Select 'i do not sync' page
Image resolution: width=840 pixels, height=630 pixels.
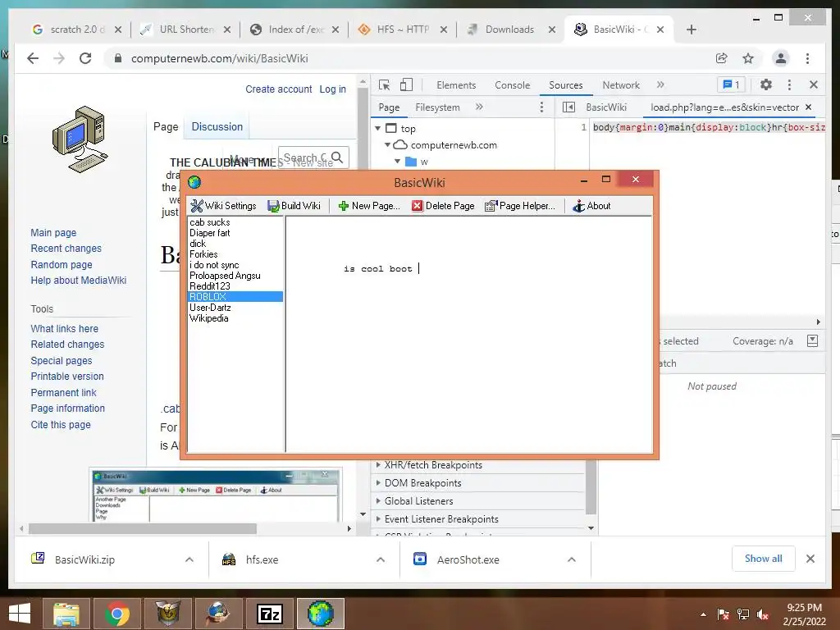(x=214, y=265)
